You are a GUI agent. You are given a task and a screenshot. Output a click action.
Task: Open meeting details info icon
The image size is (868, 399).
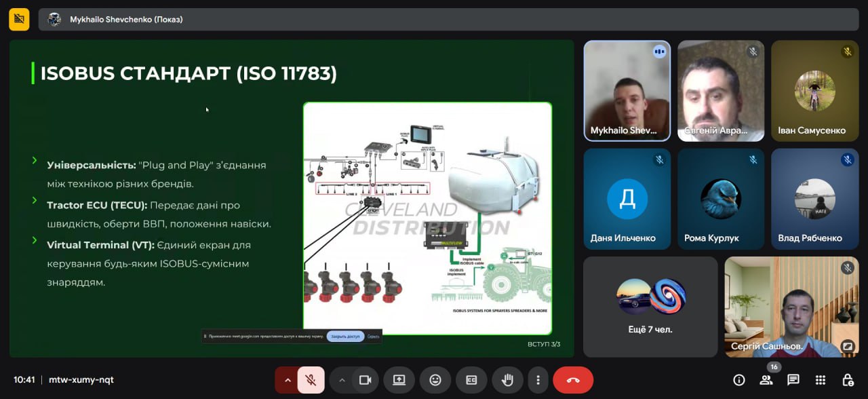739,380
